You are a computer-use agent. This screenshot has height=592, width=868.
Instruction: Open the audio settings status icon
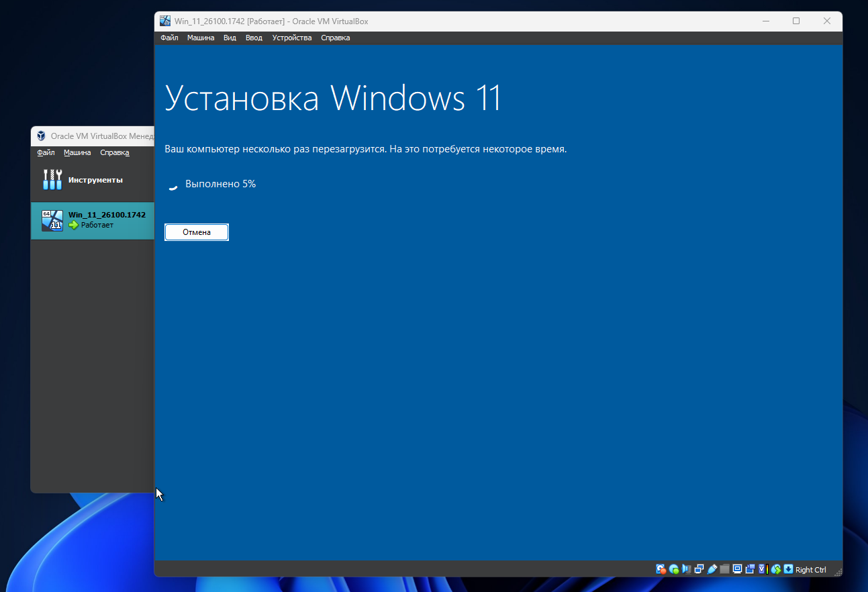click(x=686, y=569)
